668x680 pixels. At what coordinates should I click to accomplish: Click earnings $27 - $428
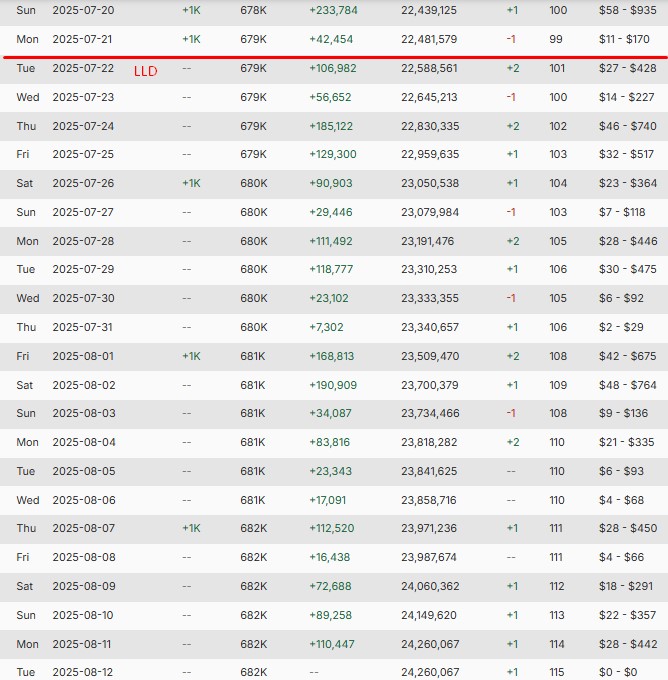click(627, 68)
